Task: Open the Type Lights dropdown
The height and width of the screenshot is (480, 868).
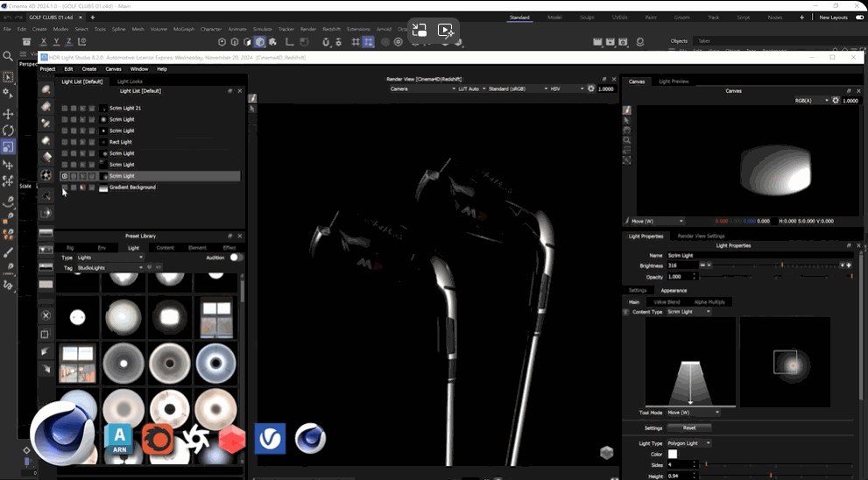Action: pyautogui.click(x=109, y=258)
